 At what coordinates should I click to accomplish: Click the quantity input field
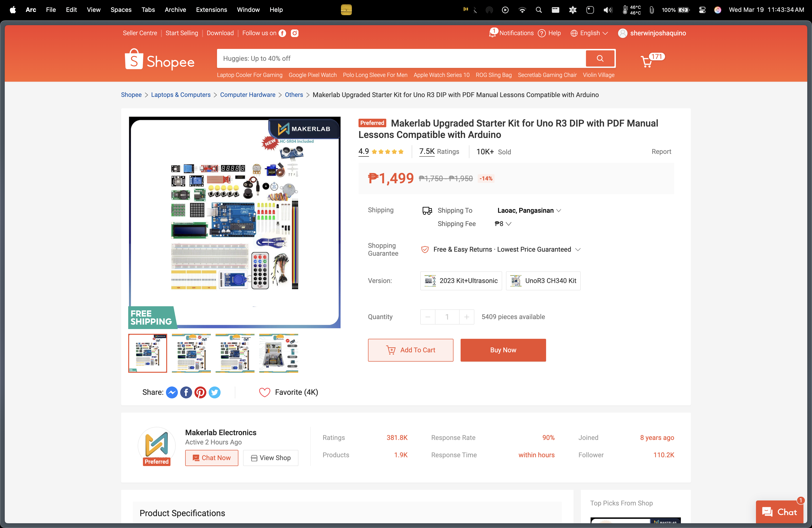click(x=447, y=317)
